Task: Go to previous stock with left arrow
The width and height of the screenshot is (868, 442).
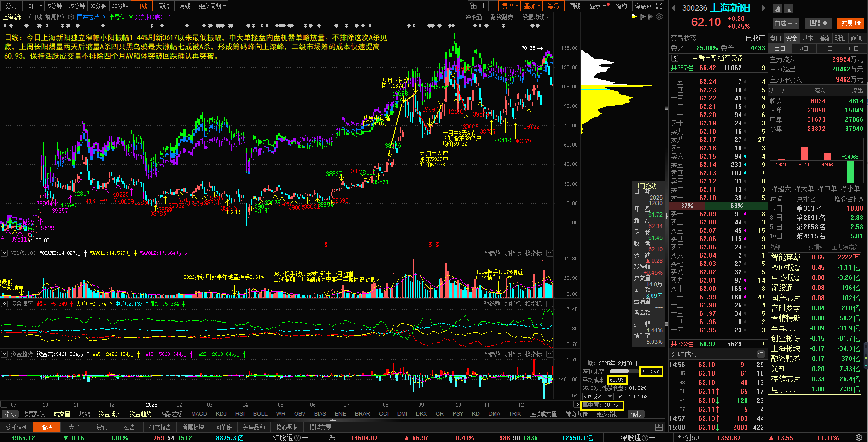Action: [x=673, y=8]
